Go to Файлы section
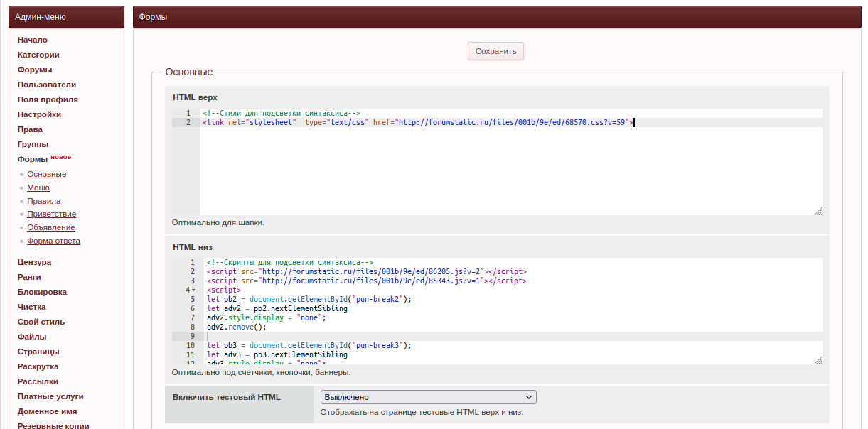The image size is (868, 429). pyautogui.click(x=32, y=337)
